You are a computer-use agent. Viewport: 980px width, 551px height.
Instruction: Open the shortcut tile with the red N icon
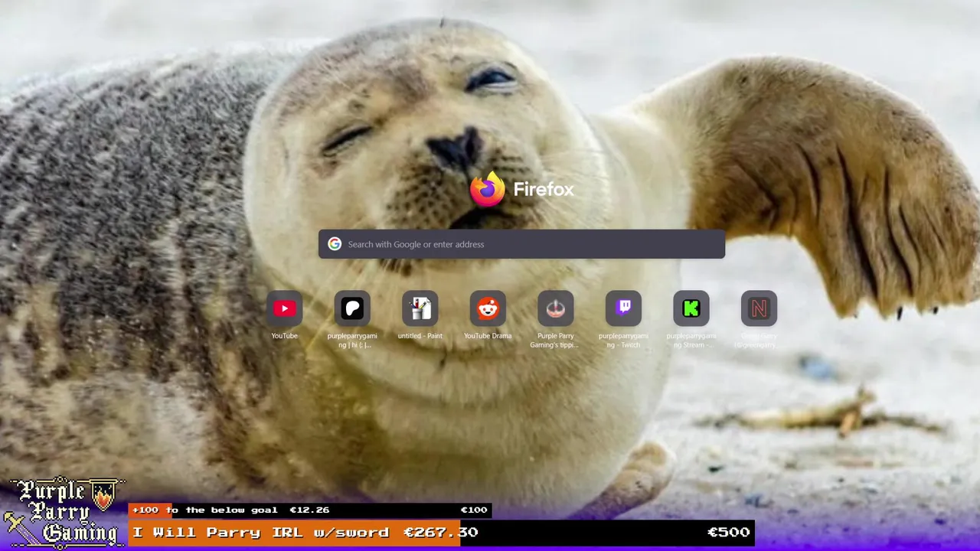759,308
